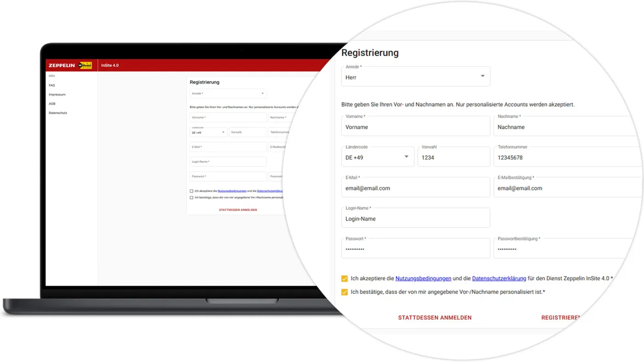Open Hilfe in the left sidebar
The image size is (644, 362).
52,76
